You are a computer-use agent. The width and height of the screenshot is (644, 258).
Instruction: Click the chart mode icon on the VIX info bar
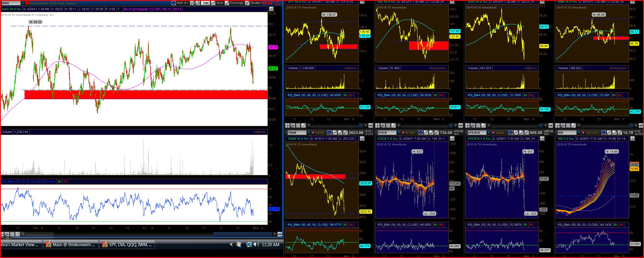tap(632, 139)
